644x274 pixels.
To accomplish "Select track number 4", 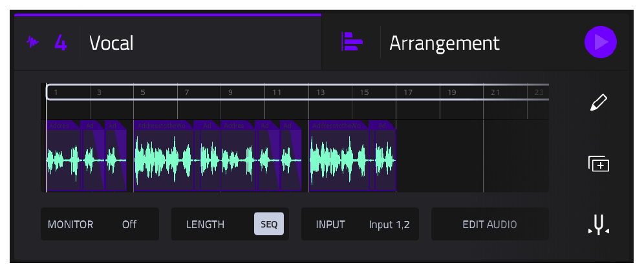I will tap(60, 43).
